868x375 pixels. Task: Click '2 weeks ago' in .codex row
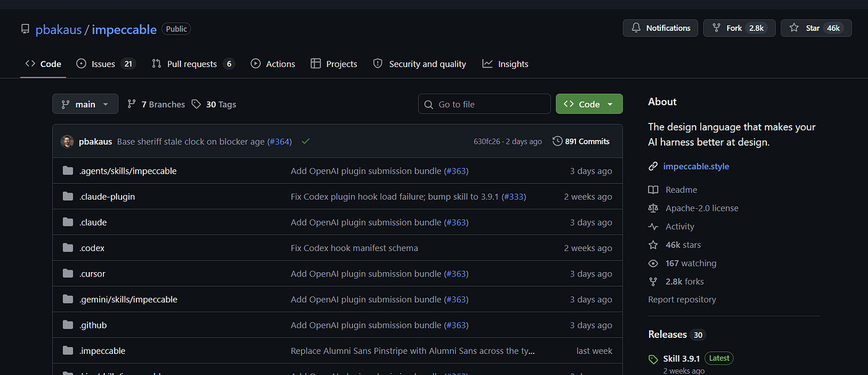(x=588, y=248)
